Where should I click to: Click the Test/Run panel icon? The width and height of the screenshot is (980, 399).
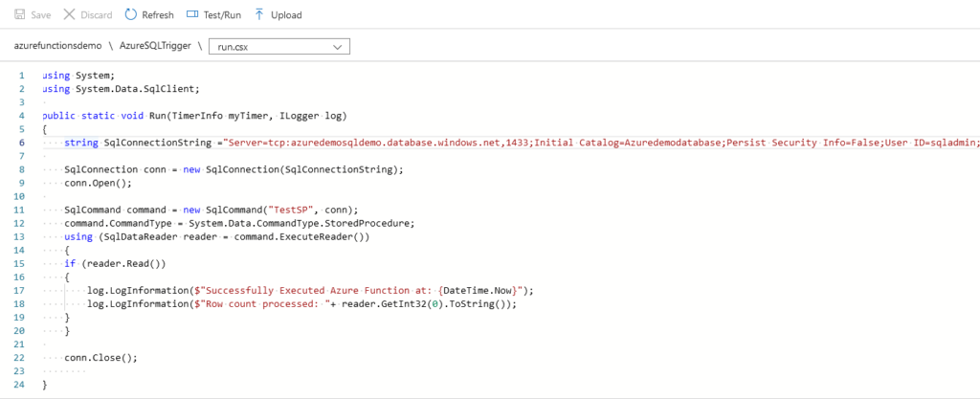[x=192, y=14]
